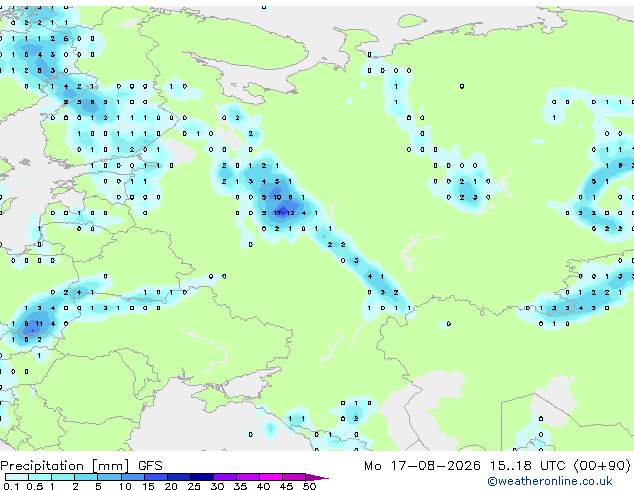Image resolution: width=634 pixels, height=490 pixels.
Task: Click the '10' precipitation value on the map
Action: click(277, 197)
